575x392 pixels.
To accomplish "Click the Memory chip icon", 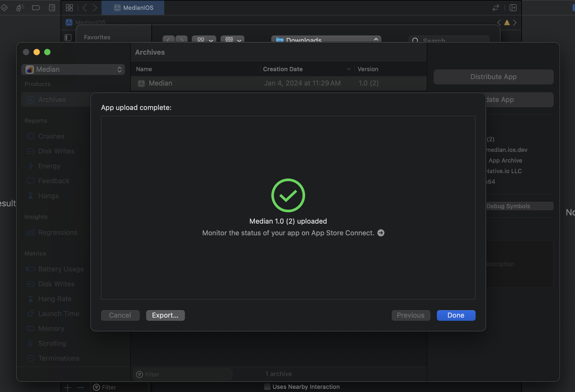I will 31,329.
